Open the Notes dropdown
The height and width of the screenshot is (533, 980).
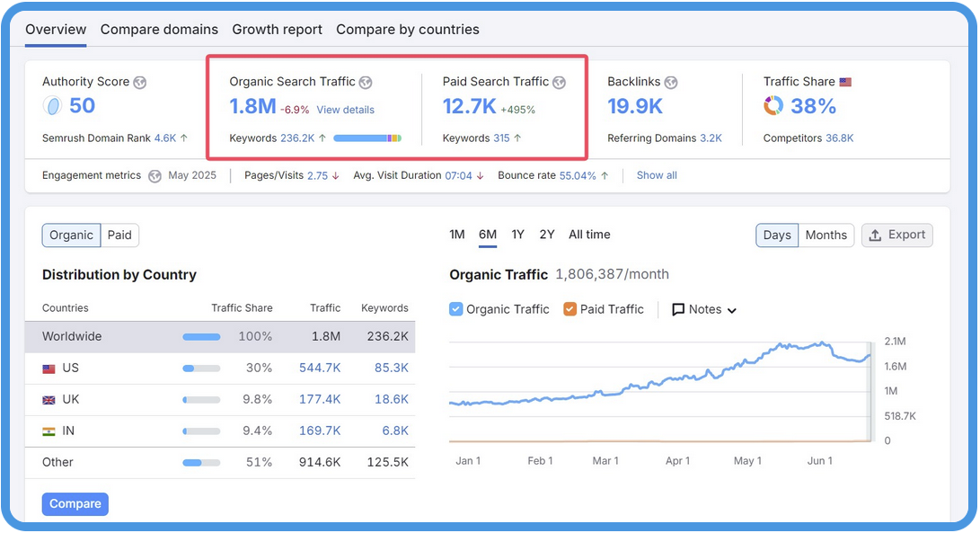705,309
